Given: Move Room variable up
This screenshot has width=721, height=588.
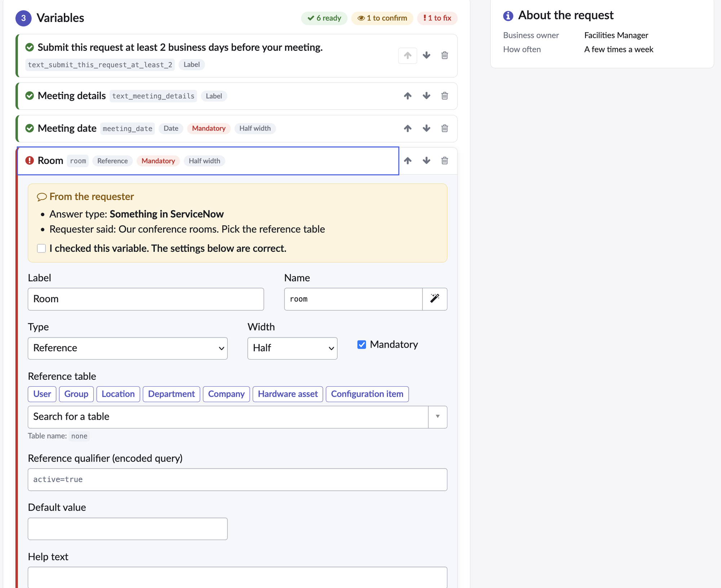Looking at the screenshot, I should click(x=407, y=161).
